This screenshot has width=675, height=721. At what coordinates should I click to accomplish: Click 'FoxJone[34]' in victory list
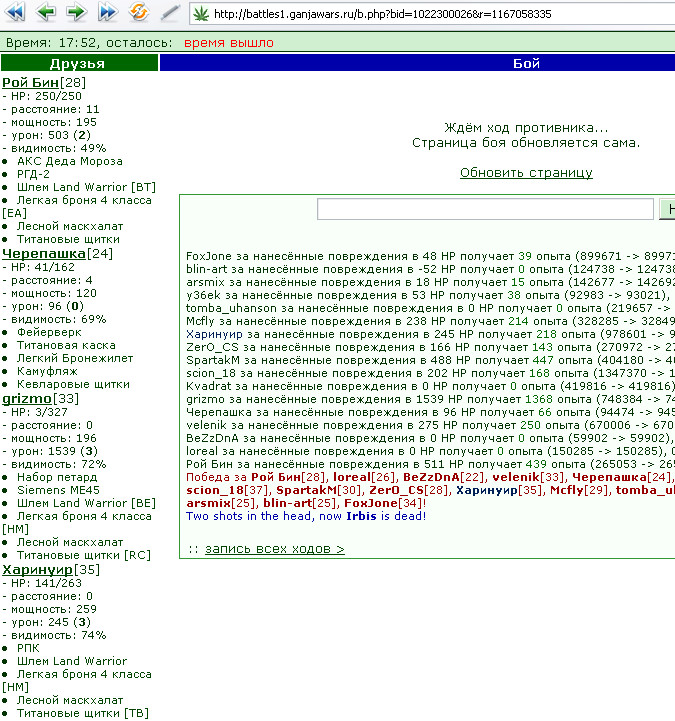(x=383, y=503)
